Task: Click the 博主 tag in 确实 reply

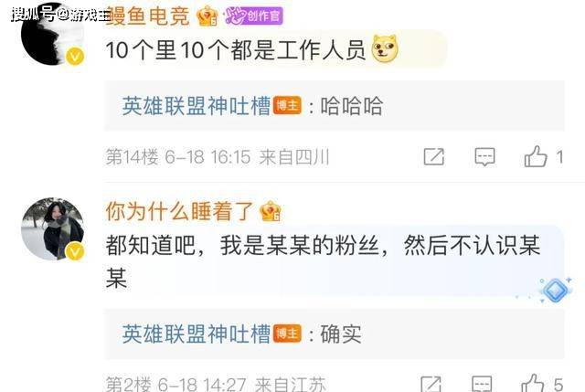Action: (287, 334)
